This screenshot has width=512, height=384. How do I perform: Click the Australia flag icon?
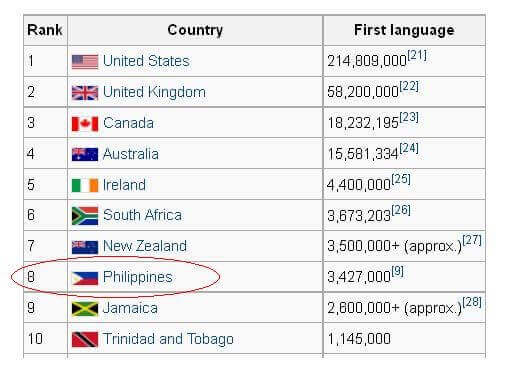(x=85, y=155)
